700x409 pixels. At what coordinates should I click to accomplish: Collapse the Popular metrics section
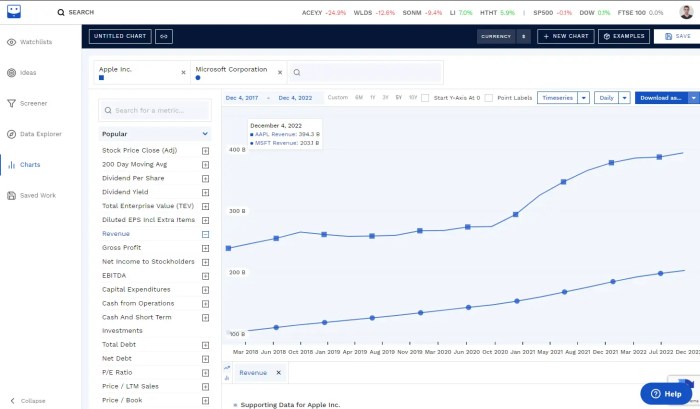point(205,134)
